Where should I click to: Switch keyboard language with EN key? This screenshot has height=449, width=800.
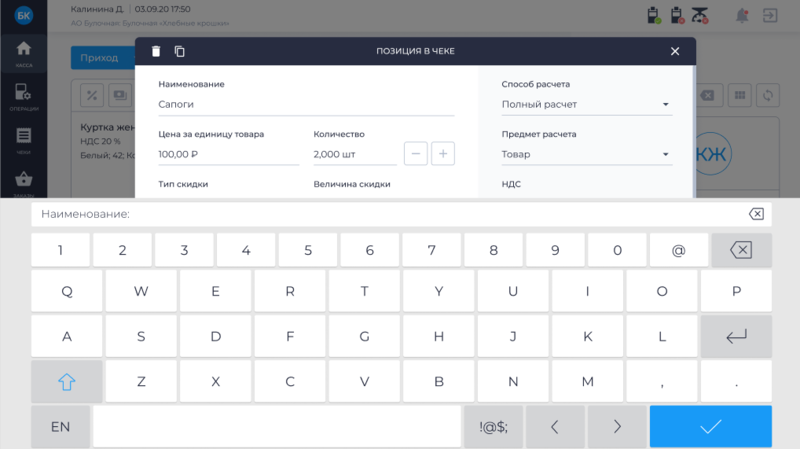[x=60, y=427]
